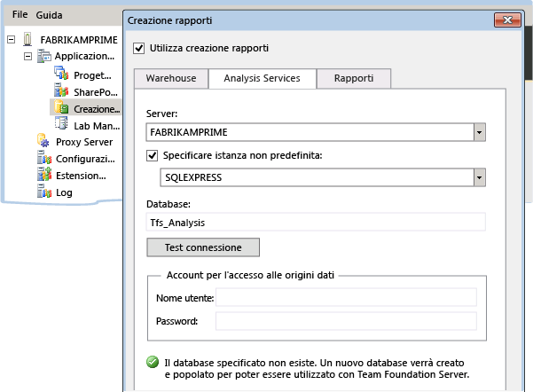Select the SharePo... node icon
533x392 pixels.
coord(61,91)
